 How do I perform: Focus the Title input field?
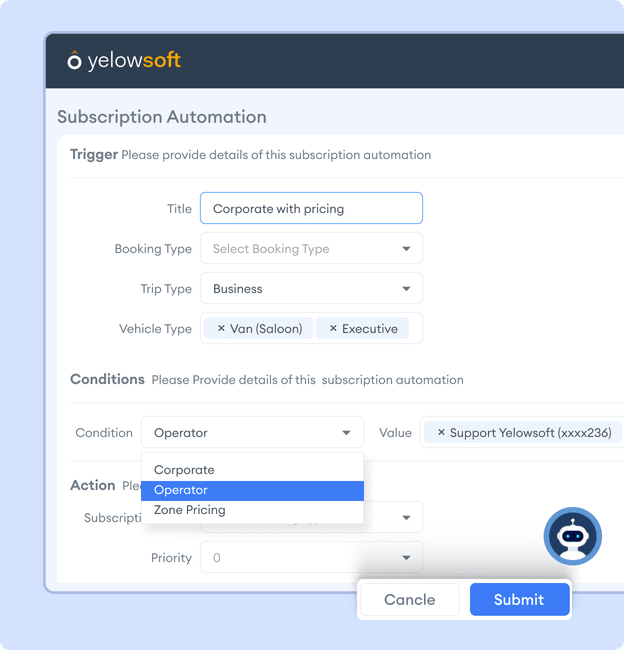pos(311,209)
